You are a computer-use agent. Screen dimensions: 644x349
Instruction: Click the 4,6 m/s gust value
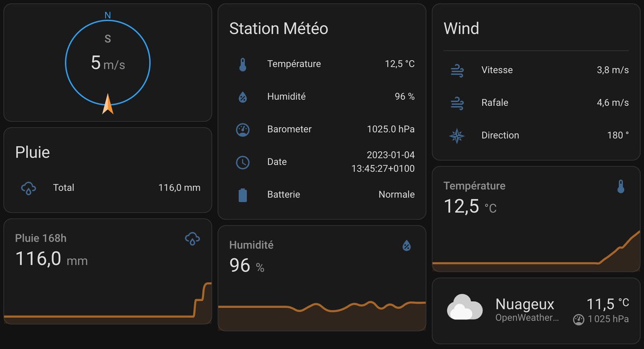tap(613, 103)
